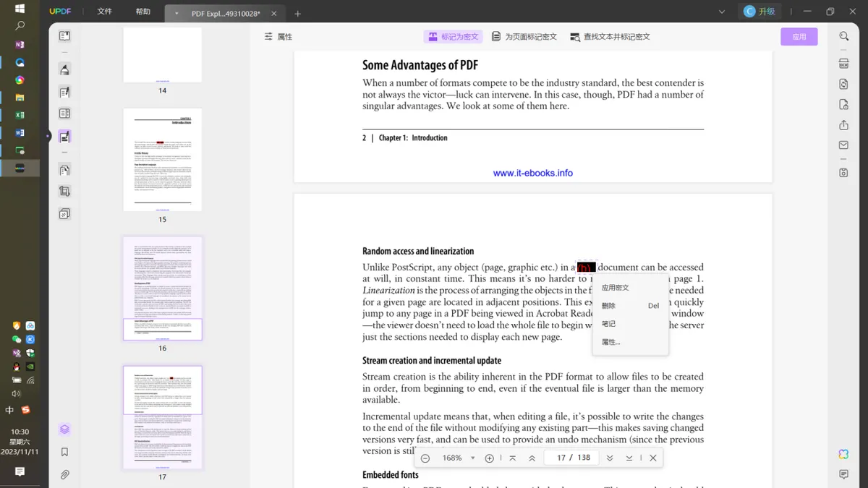Open the Edit PDF tool icon
The width and height of the screenshot is (868, 488).
pyautogui.click(x=64, y=92)
